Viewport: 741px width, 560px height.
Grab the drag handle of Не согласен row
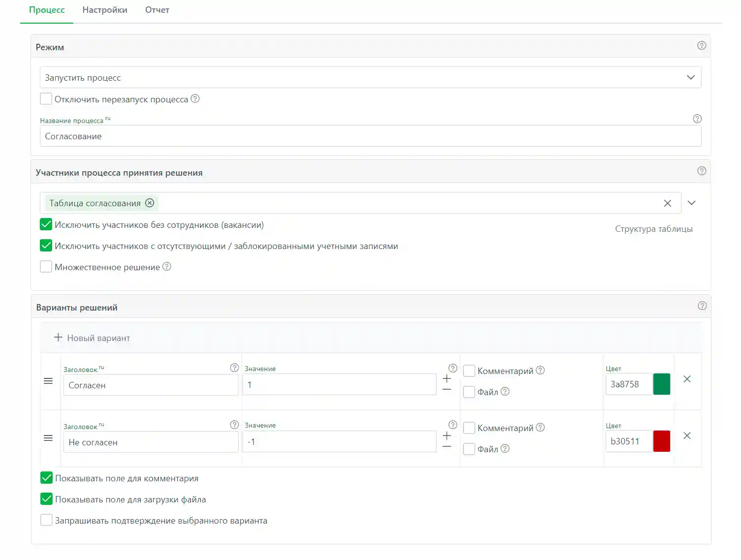[x=48, y=438]
